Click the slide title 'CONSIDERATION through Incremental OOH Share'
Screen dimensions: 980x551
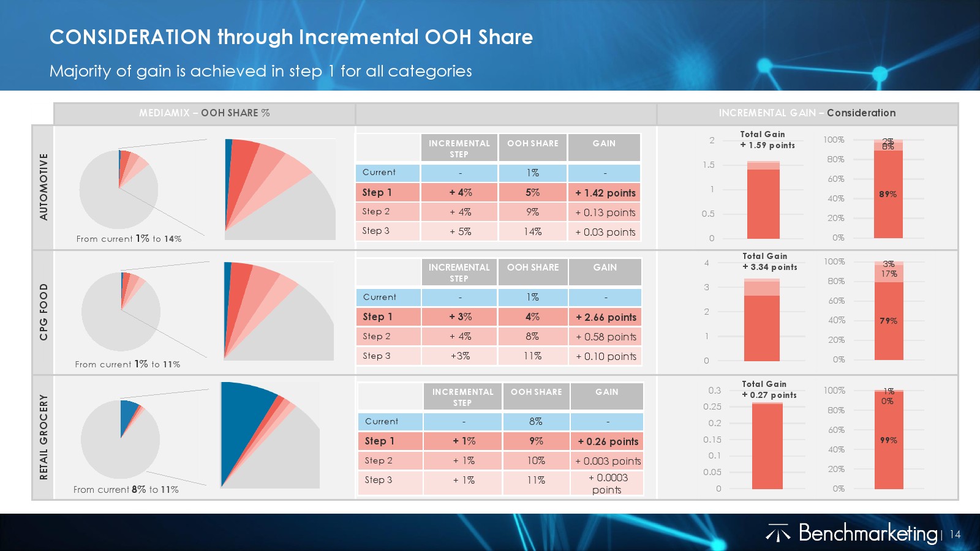[291, 37]
